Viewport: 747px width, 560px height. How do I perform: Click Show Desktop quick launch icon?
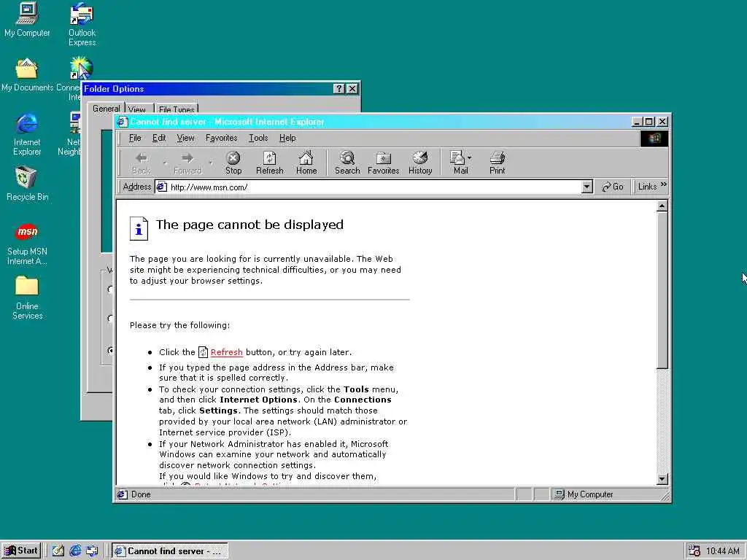(58, 551)
